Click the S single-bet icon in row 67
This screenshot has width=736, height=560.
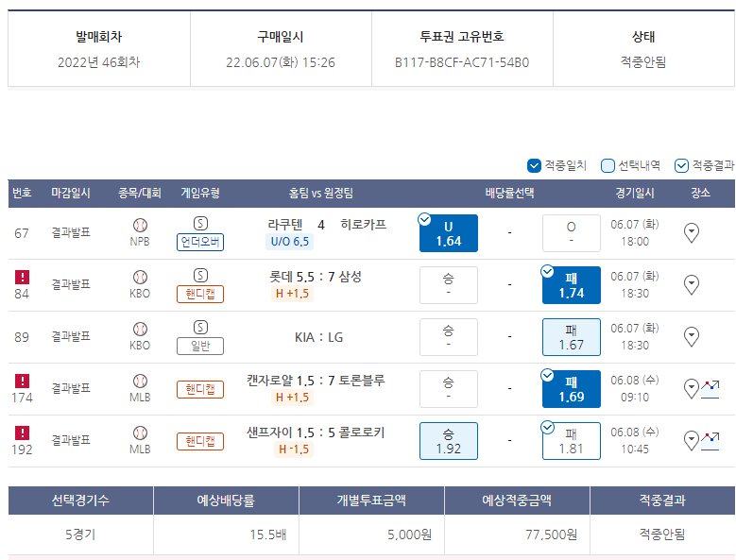pyautogui.click(x=200, y=224)
